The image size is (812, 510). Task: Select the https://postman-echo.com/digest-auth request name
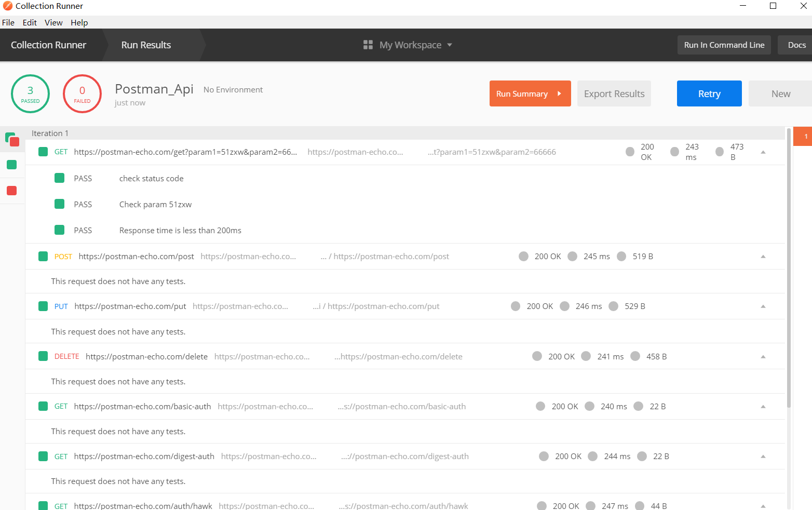144,456
